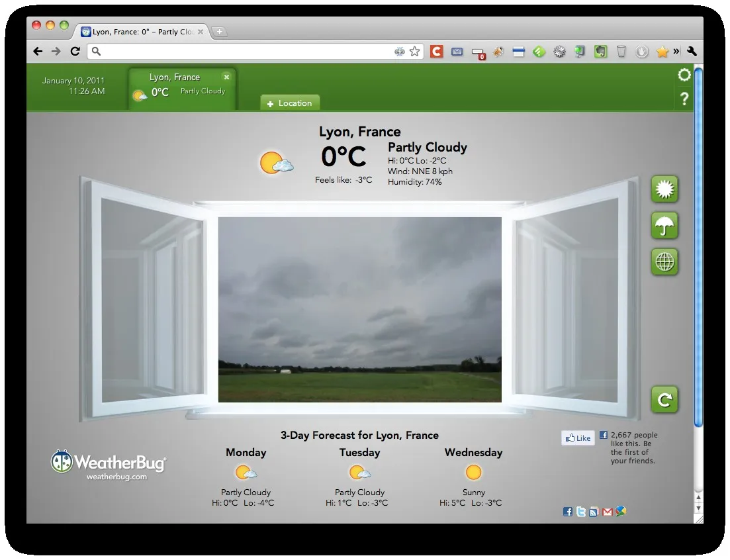Click the "Feels like: -3°C" text

343,179
